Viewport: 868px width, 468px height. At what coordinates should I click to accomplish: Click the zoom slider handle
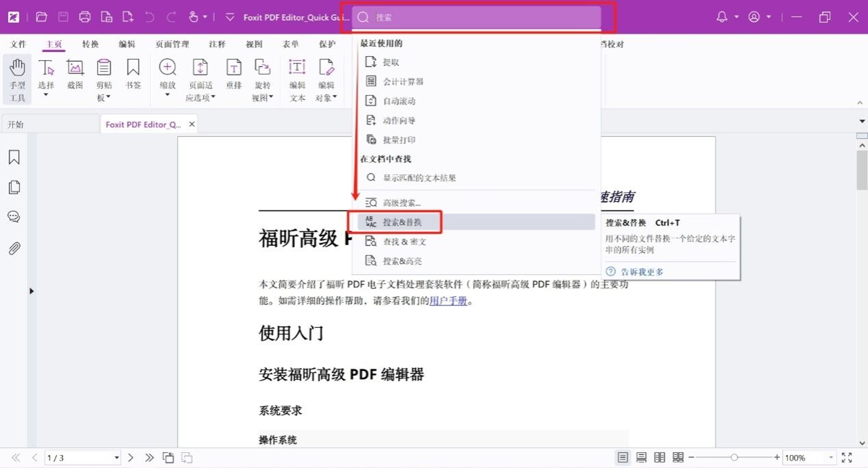coord(734,457)
